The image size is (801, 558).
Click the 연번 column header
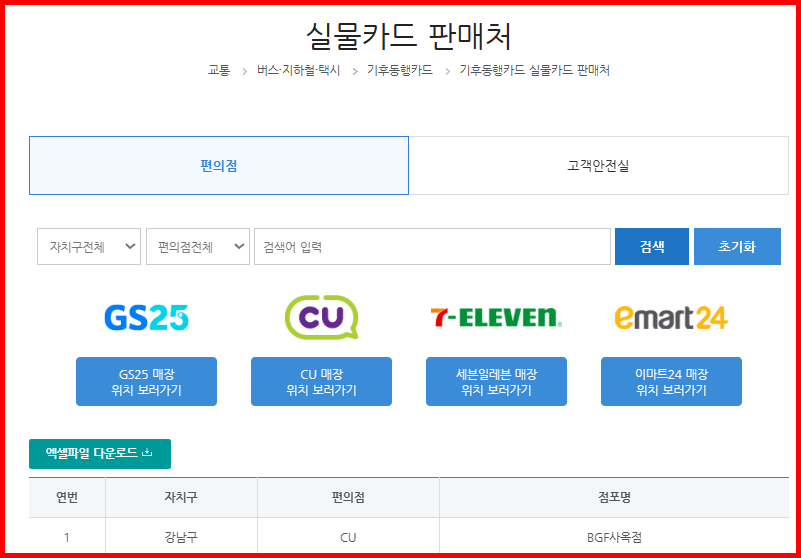click(x=67, y=498)
